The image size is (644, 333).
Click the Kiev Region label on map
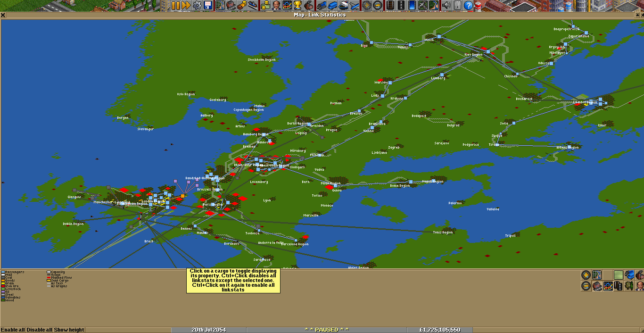(x=474, y=54)
